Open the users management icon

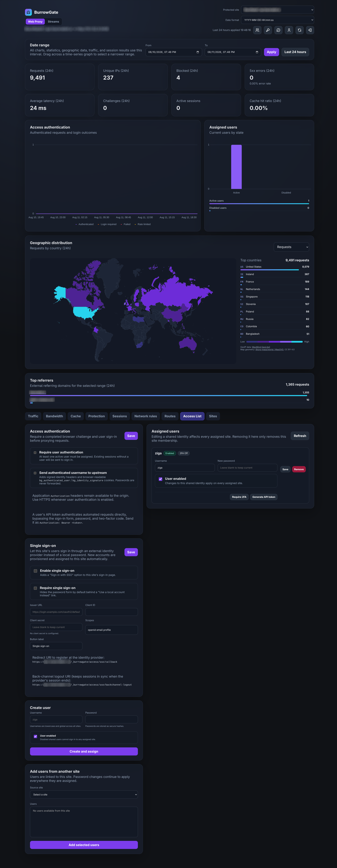click(257, 30)
